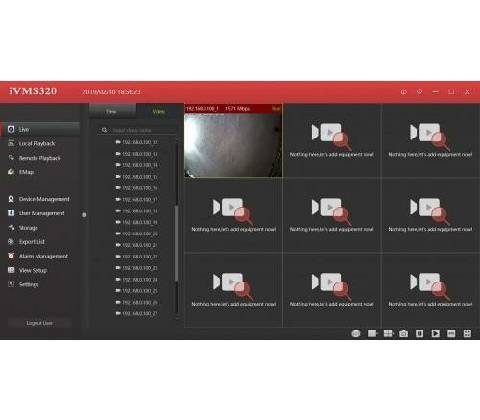Collapse the sidebar with the panel handle
480x420 pixels.
click(x=84, y=215)
